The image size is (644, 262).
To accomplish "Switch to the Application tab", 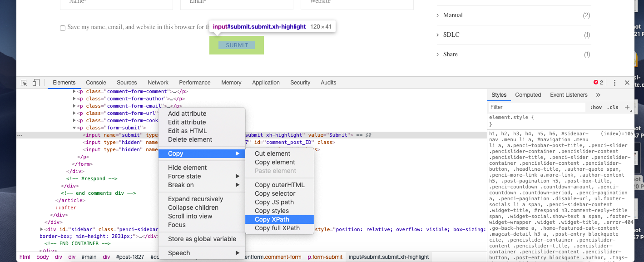I will [266, 83].
